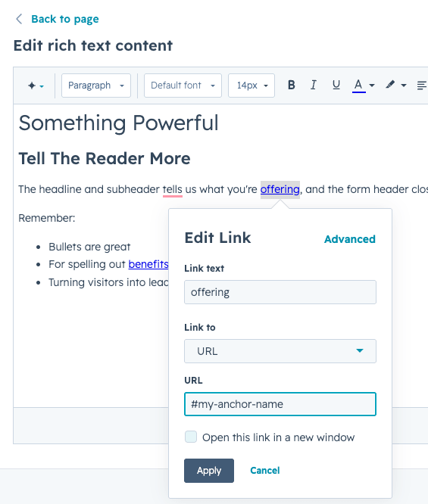Switch to Advanced link options

point(349,239)
